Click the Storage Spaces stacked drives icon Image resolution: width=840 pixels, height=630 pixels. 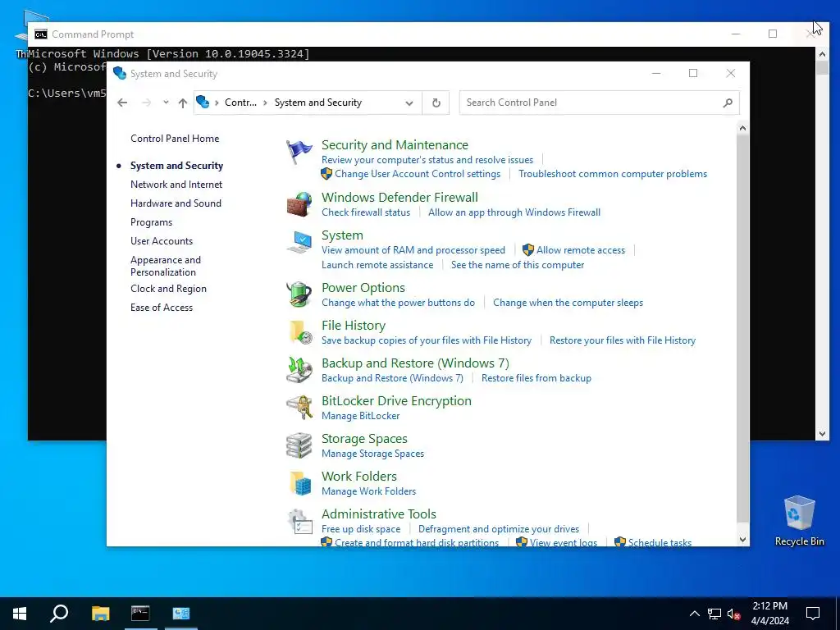(x=299, y=445)
